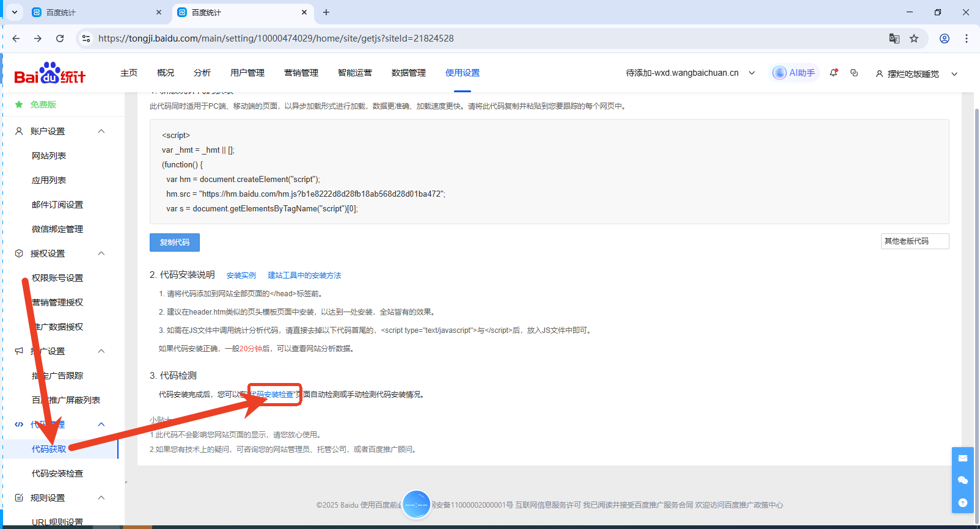This screenshot has width=980, height=529.
Task: Open the email feedback floating icon
Action: pos(963,458)
